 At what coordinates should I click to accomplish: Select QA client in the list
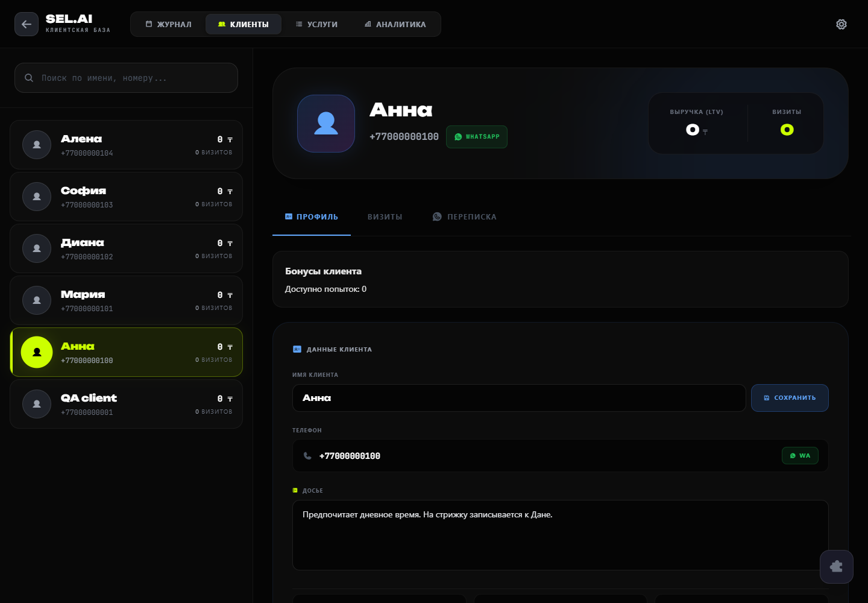click(x=126, y=404)
